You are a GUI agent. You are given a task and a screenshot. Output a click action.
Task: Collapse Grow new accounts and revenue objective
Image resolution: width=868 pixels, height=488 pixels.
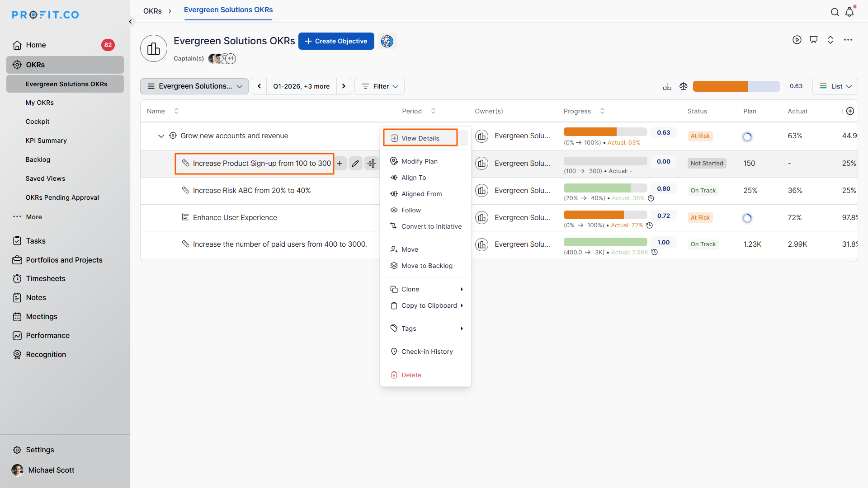(161, 136)
